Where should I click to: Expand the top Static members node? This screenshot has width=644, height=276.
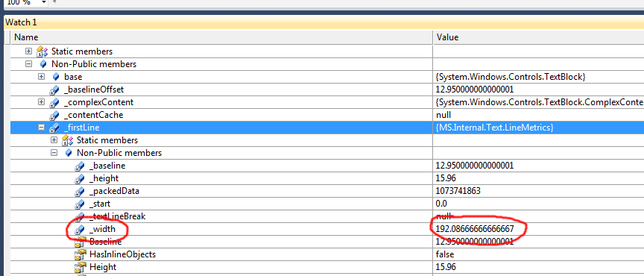[28, 51]
